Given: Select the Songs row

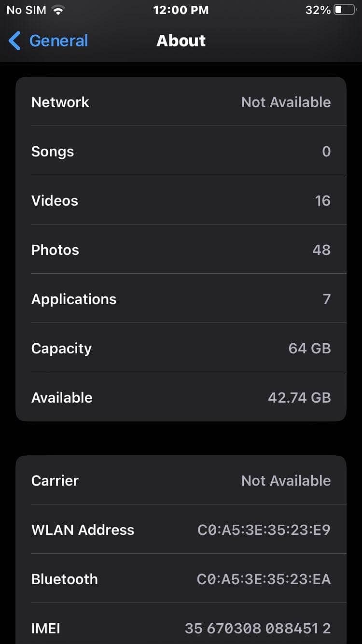Looking at the screenshot, I should 181,151.
